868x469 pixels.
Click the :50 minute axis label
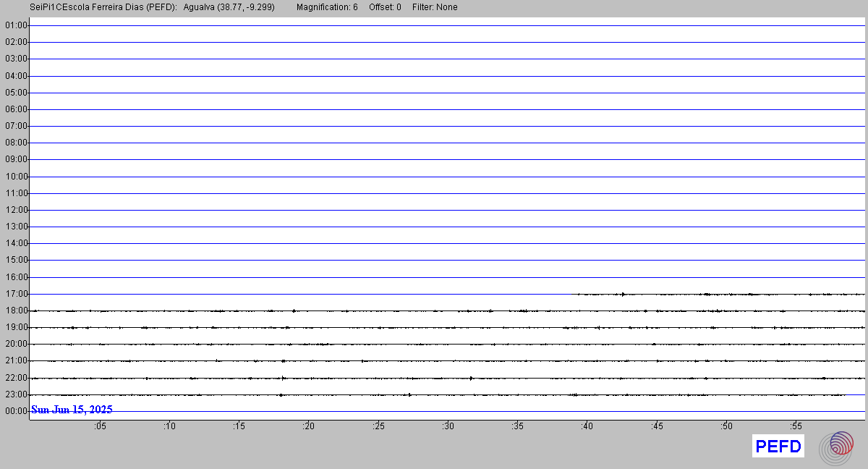[726, 426]
